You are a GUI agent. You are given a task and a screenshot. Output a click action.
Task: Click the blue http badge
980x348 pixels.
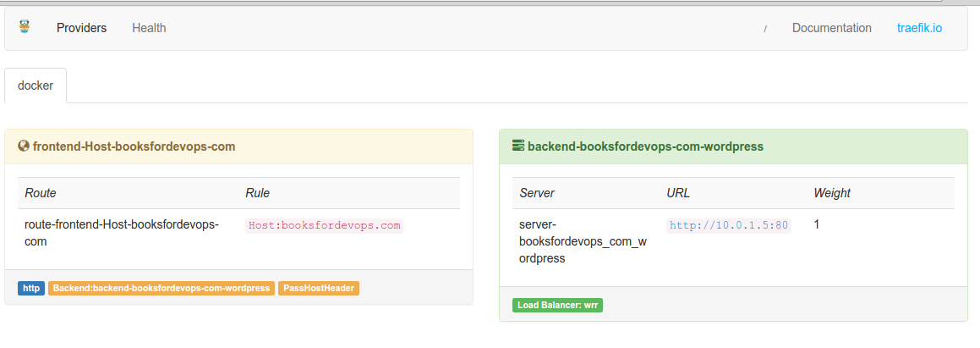coord(31,288)
